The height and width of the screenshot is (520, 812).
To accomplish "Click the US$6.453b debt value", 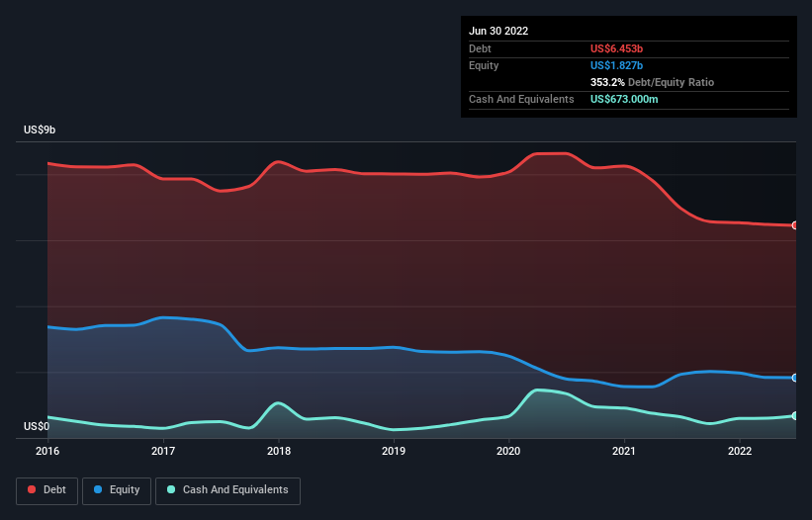I will pyautogui.click(x=616, y=48).
